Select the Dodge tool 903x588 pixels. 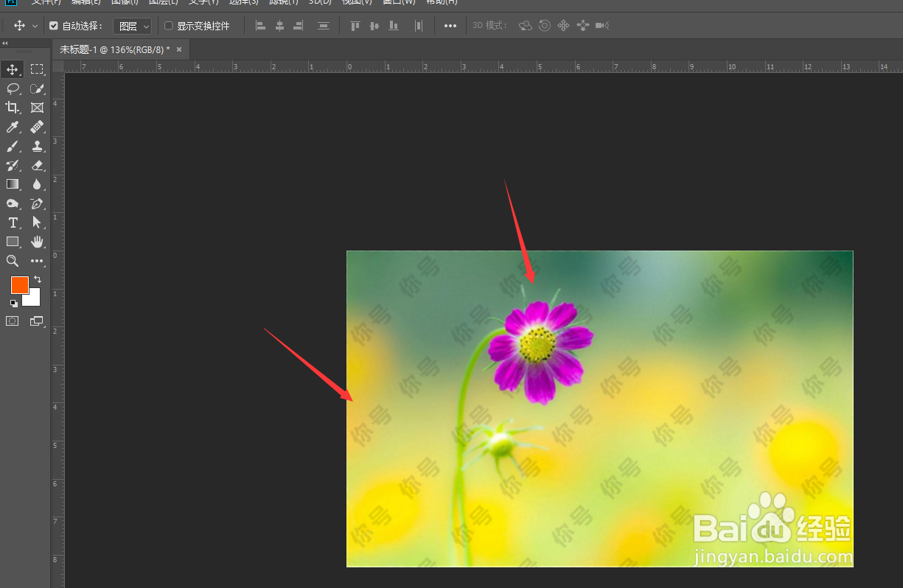(13, 203)
